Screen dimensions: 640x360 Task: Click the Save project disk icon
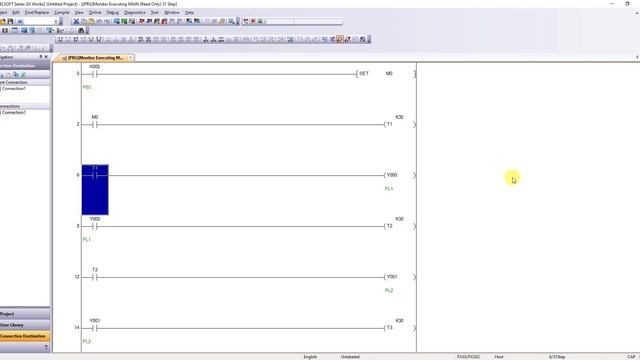[11, 21]
